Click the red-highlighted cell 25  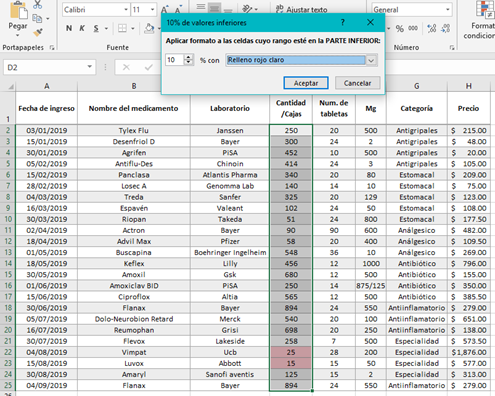click(291, 352)
